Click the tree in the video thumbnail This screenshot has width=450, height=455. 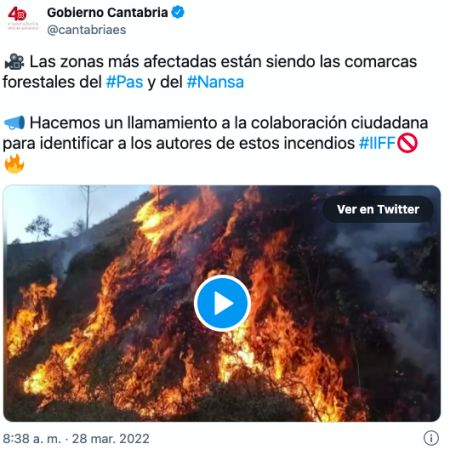39,228
